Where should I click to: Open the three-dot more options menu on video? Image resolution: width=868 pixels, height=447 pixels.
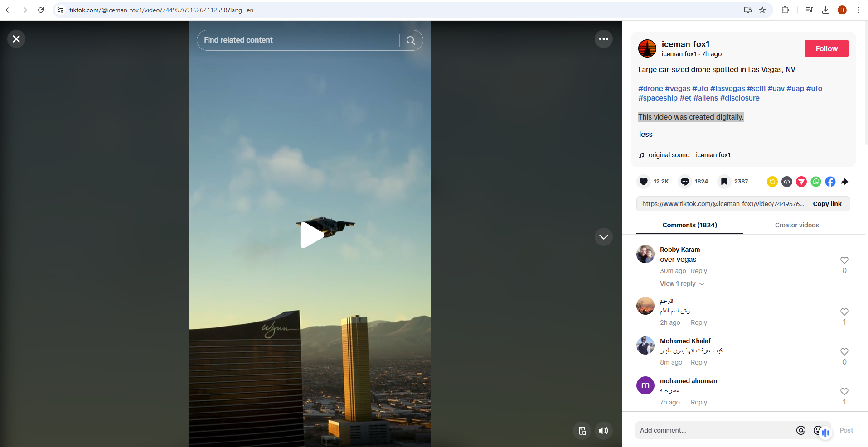[x=603, y=39]
